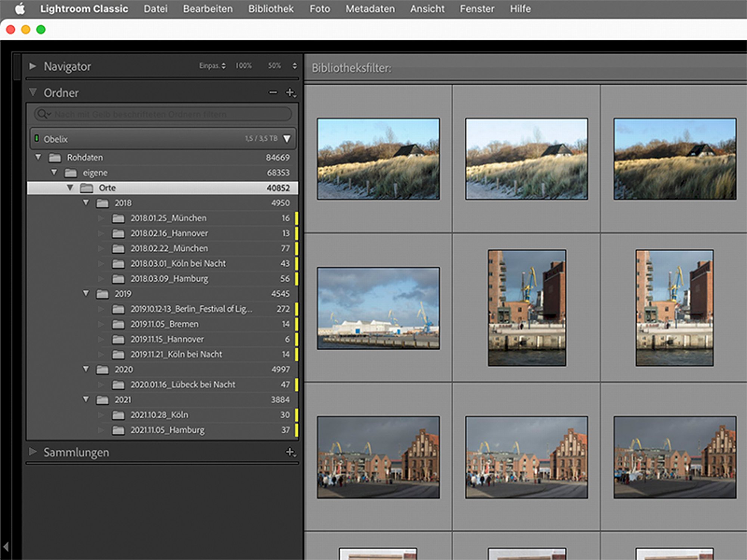
Task: Select the eigene folder icon
Action: [71, 173]
